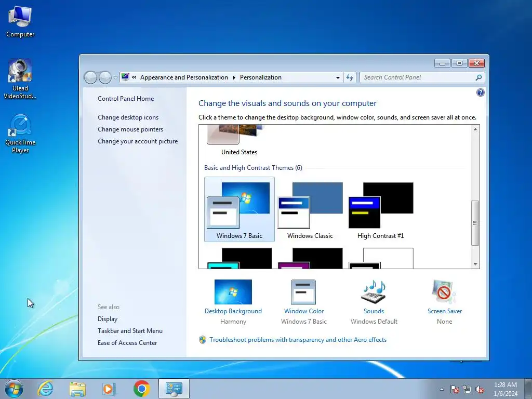This screenshot has height=399, width=532.
Task: Click the Window Color text link
Action: tap(304, 311)
